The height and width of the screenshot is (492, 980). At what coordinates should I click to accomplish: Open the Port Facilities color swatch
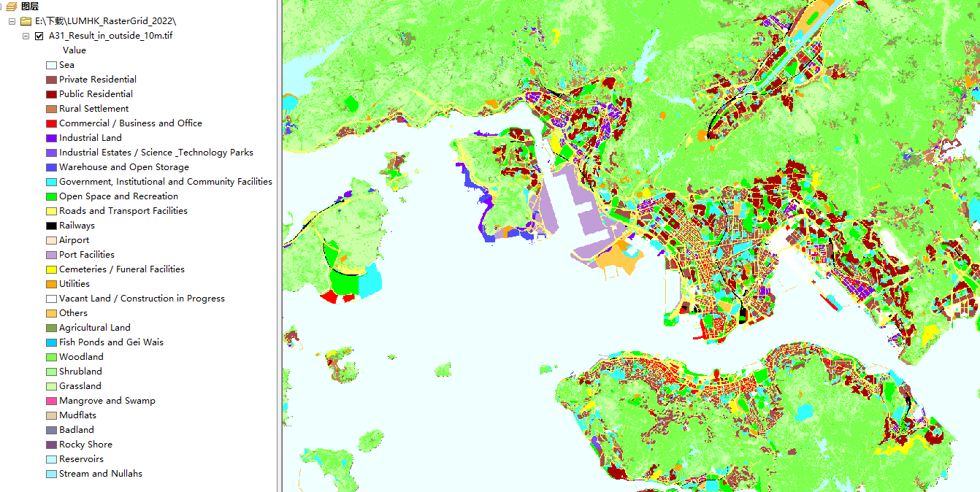point(51,255)
